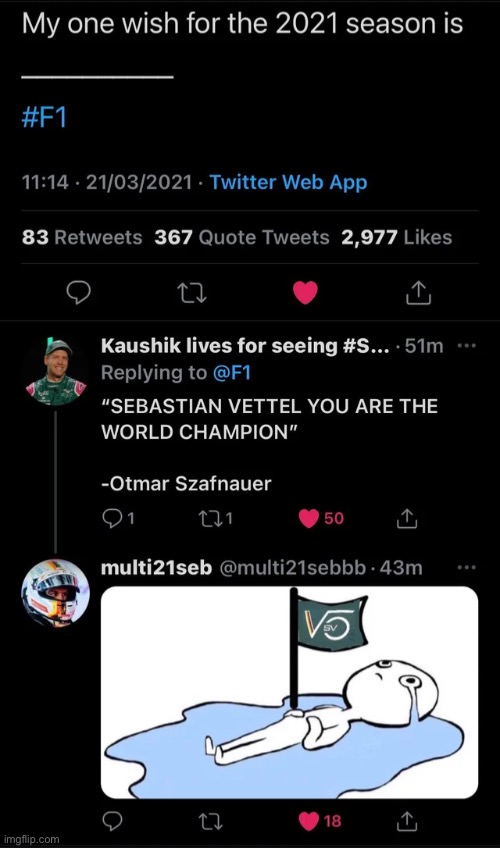Image resolution: width=500 pixels, height=848 pixels.
Task: Open the @F1 mention in reply
Action: pyautogui.click(x=232, y=373)
